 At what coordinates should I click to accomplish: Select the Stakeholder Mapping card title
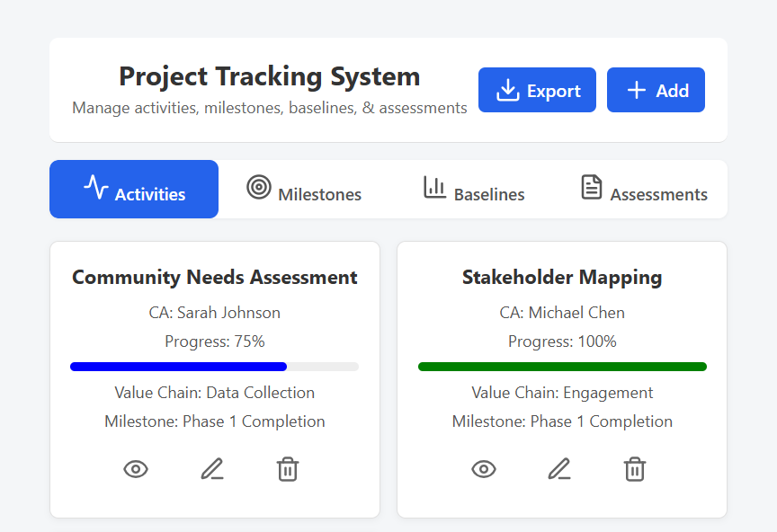562,277
